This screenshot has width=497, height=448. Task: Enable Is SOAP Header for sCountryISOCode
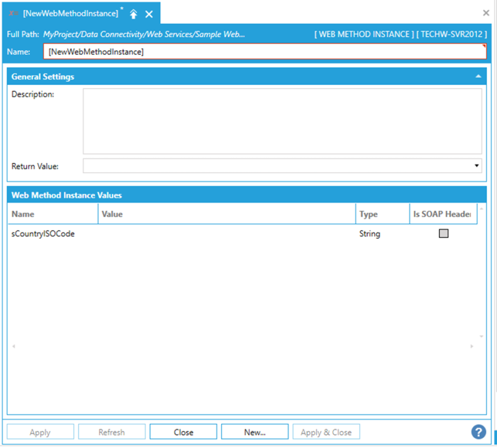click(x=444, y=234)
